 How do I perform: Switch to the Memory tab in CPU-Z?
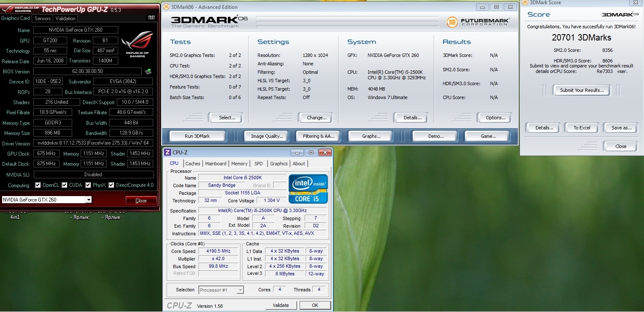239,164
